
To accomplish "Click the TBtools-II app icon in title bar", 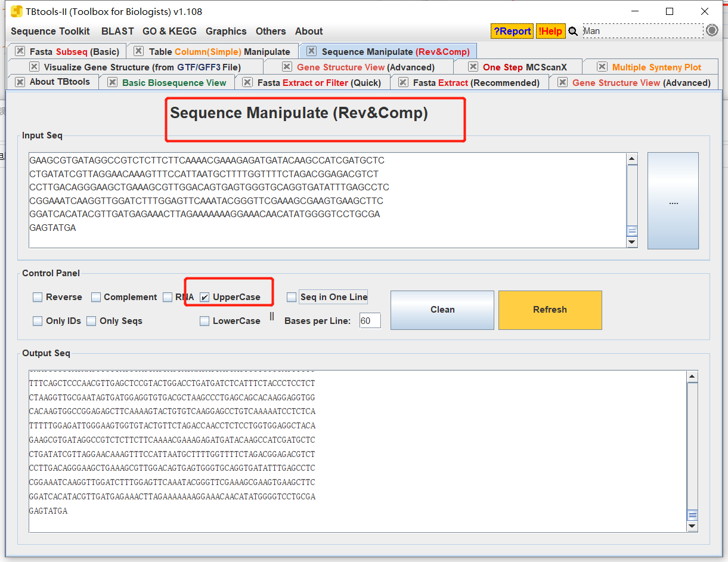I will tap(17, 11).
